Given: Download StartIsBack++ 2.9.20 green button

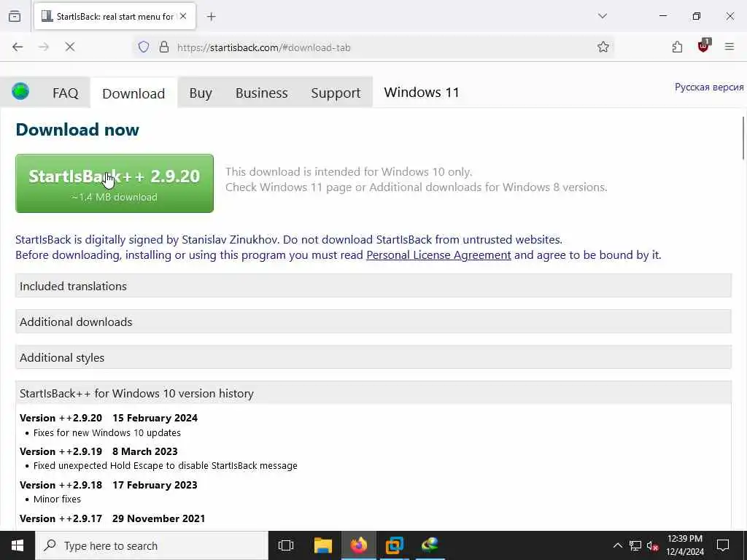Looking at the screenshot, I should point(115,183).
